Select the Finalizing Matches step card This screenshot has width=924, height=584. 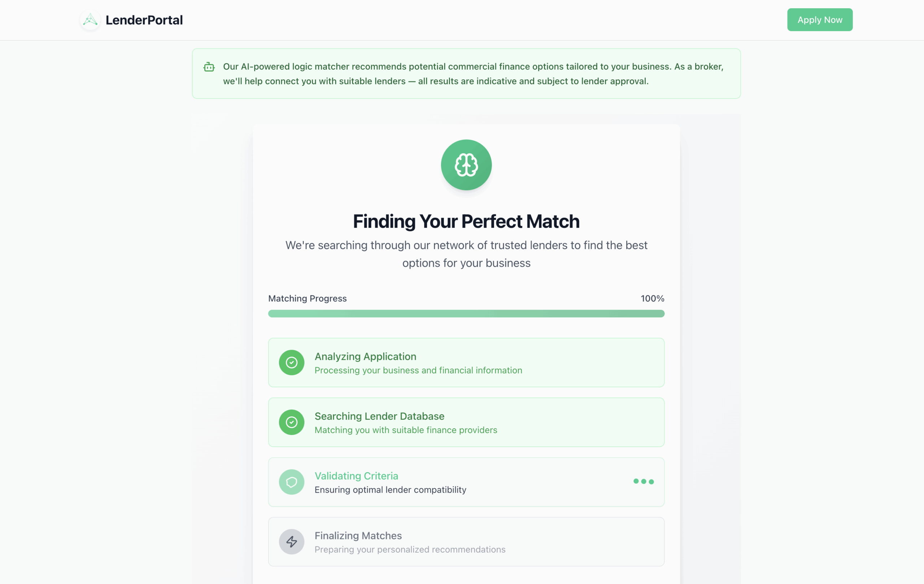[466, 542]
